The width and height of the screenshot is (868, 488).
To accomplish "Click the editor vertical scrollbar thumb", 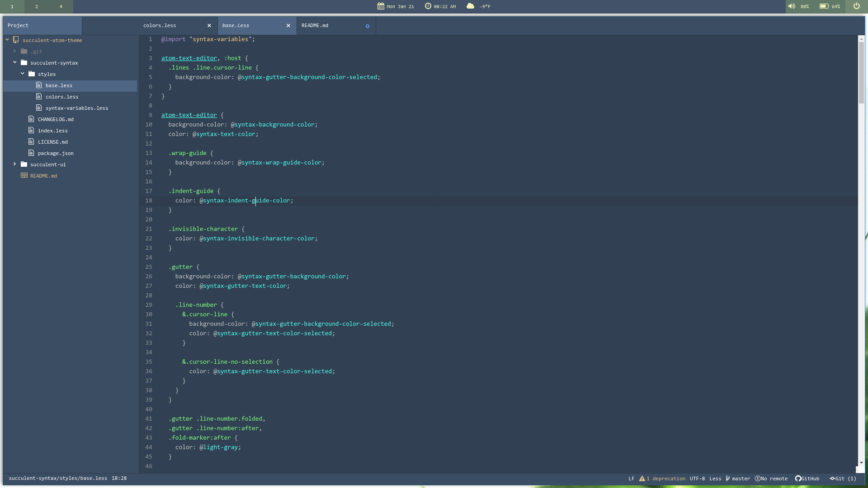I will 861,72.
